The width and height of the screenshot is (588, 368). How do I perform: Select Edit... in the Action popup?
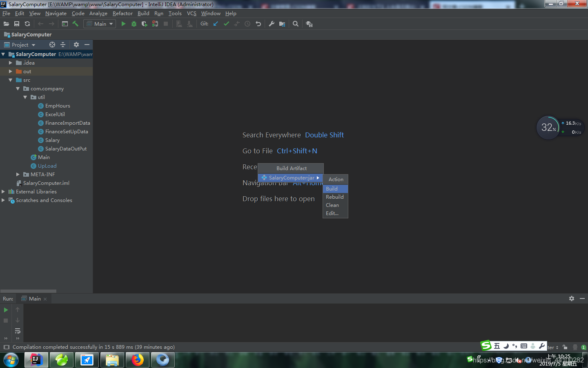[335, 213]
